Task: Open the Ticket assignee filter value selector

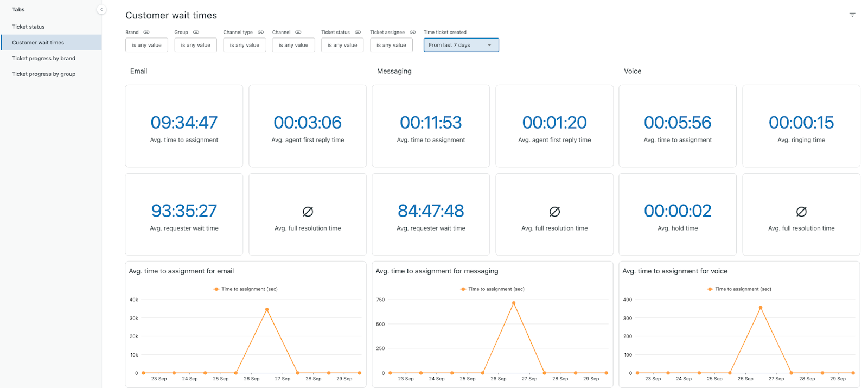Action: click(x=391, y=45)
